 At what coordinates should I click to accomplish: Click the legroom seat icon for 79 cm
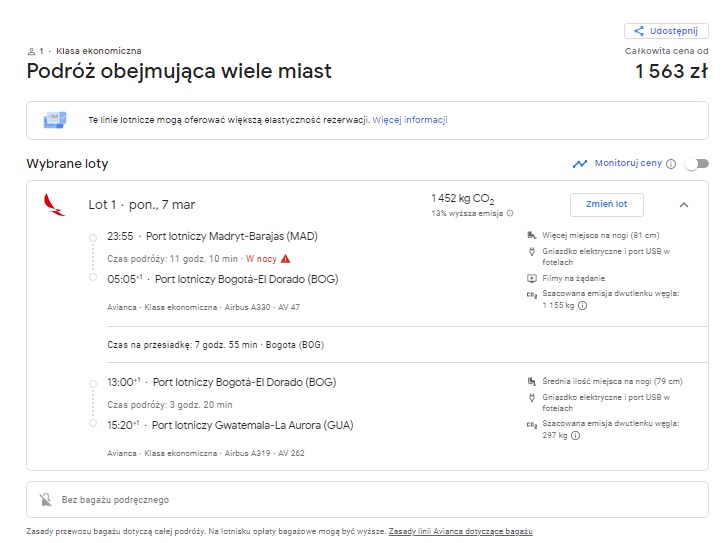tap(532, 381)
